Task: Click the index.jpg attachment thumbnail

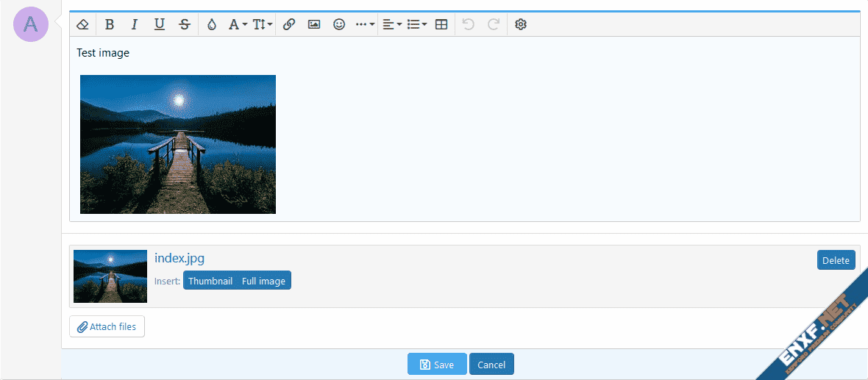Action: 110,276
